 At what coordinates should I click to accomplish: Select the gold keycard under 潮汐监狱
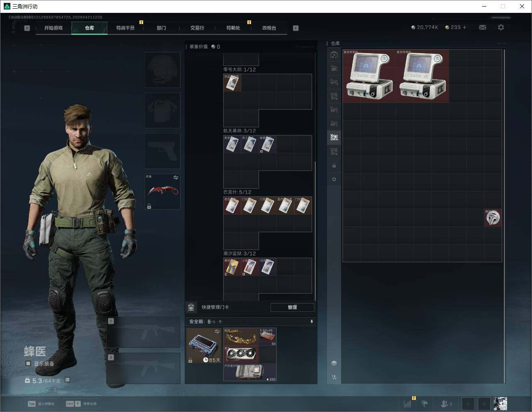232,267
